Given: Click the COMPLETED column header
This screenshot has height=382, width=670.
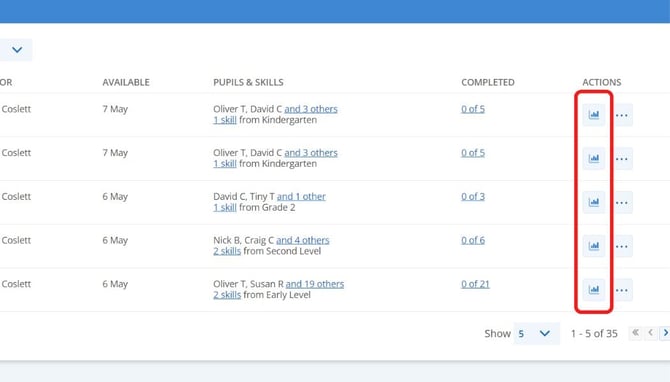Looking at the screenshot, I should click(488, 82).
